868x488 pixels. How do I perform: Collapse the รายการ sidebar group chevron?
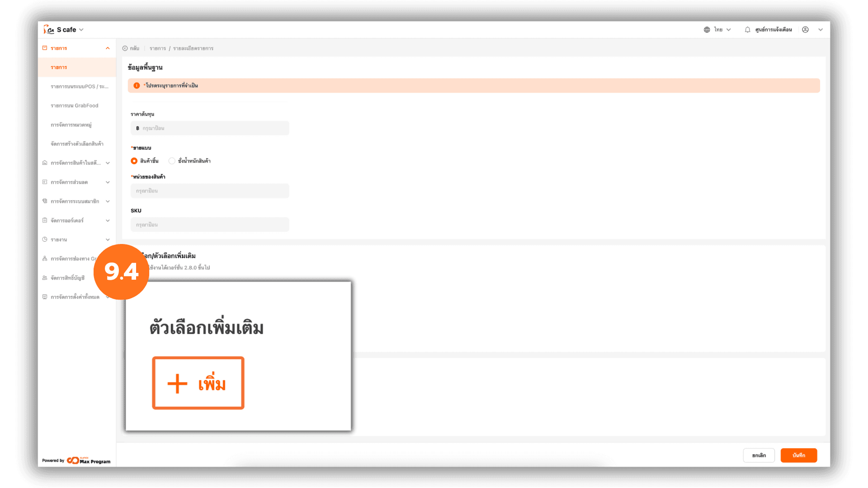tap(108, 48)
